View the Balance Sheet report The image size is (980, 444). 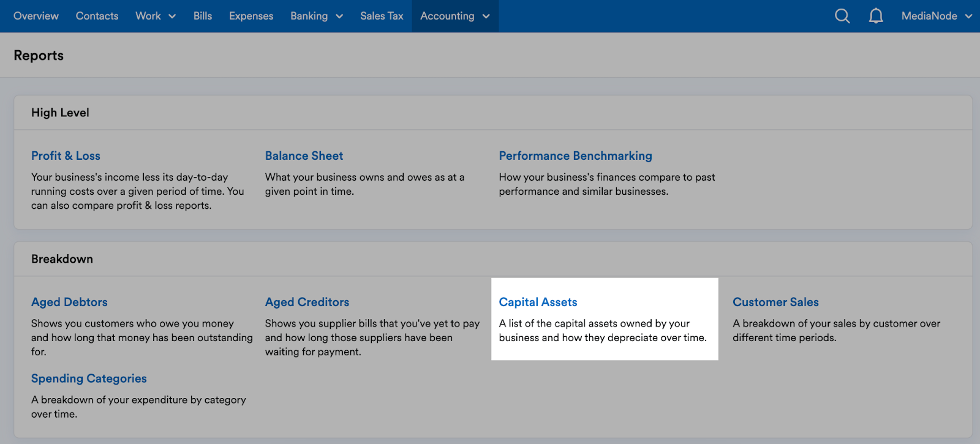pos(304,156)
